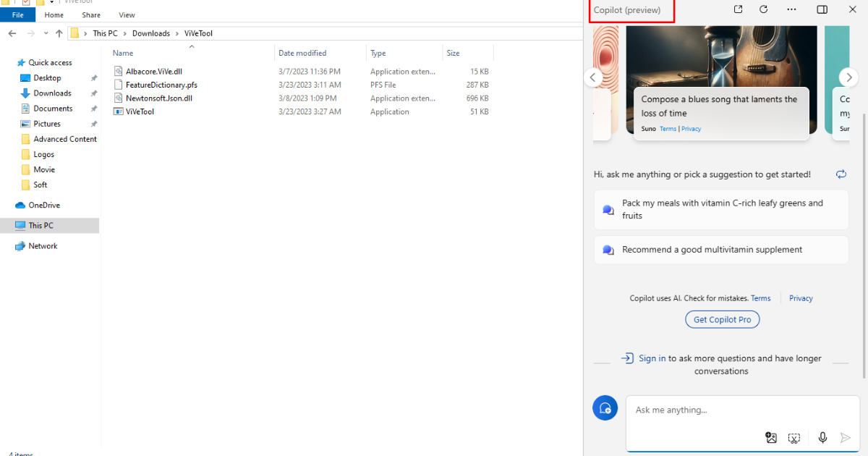Refresh the Copilot suggestions list
The height and width of the screenshot is (456, 868).
841,174
